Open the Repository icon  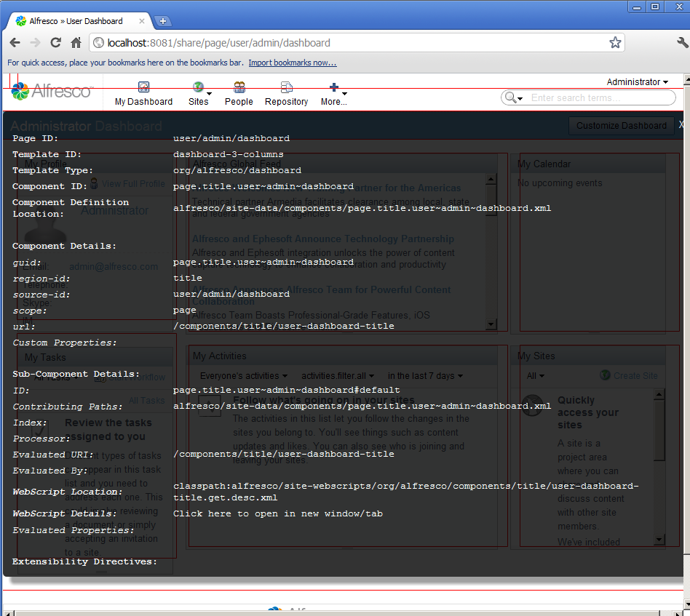tap(286, 87)
